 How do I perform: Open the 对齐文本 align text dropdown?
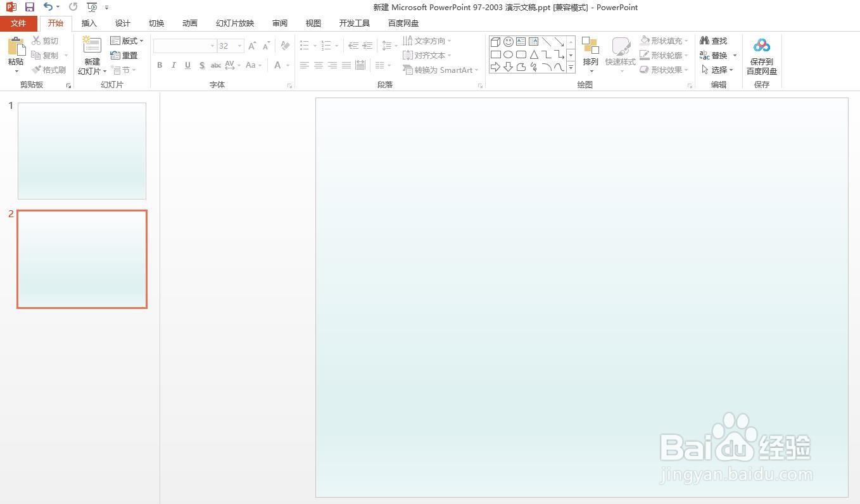point(427,55)
